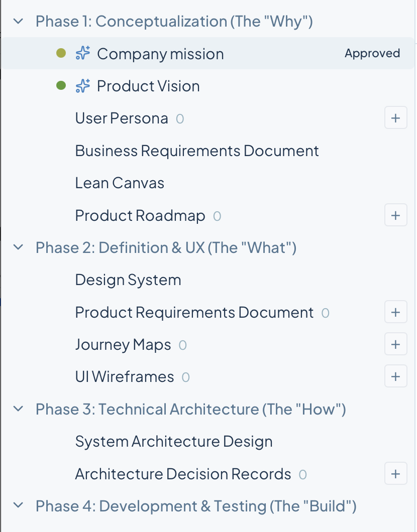417x532 pixels.
Task: Click the 0 count next to Architecture Decision Records
Action: tap(302, 474)
